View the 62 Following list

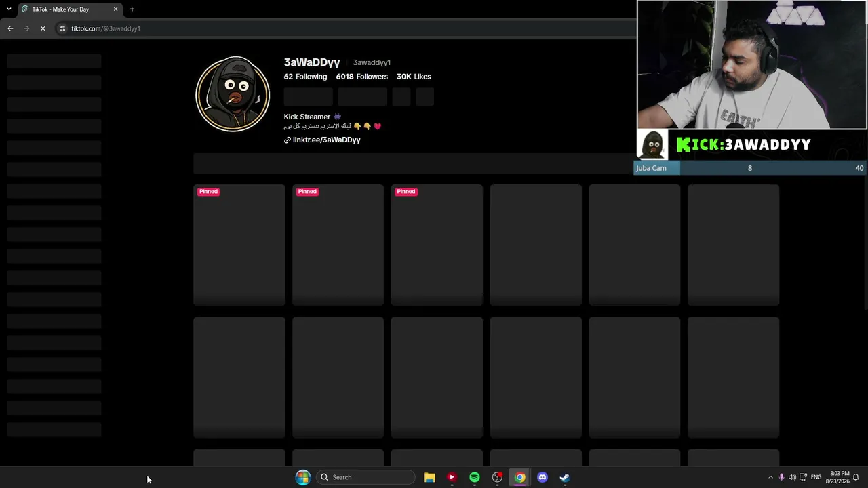[x=305, y=77]
